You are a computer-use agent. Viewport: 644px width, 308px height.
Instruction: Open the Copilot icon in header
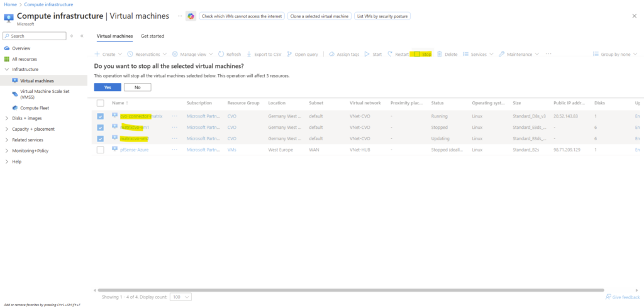click(190, 16)
